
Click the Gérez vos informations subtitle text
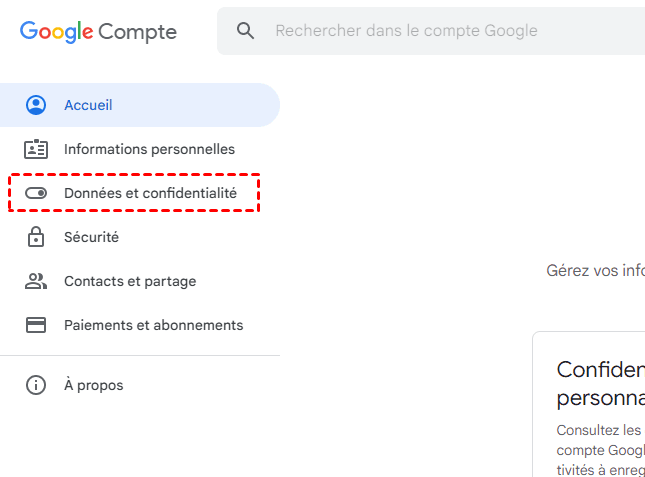[595, 270]
